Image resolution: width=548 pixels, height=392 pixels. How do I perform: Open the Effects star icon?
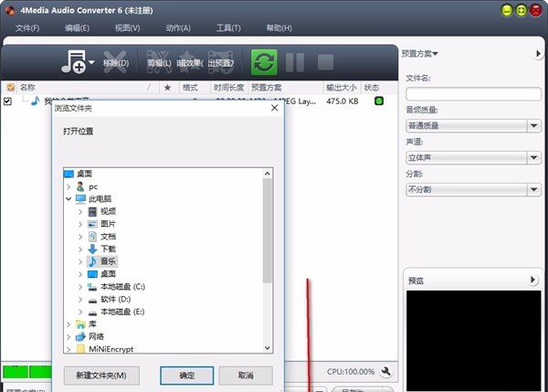click(190, 63)
